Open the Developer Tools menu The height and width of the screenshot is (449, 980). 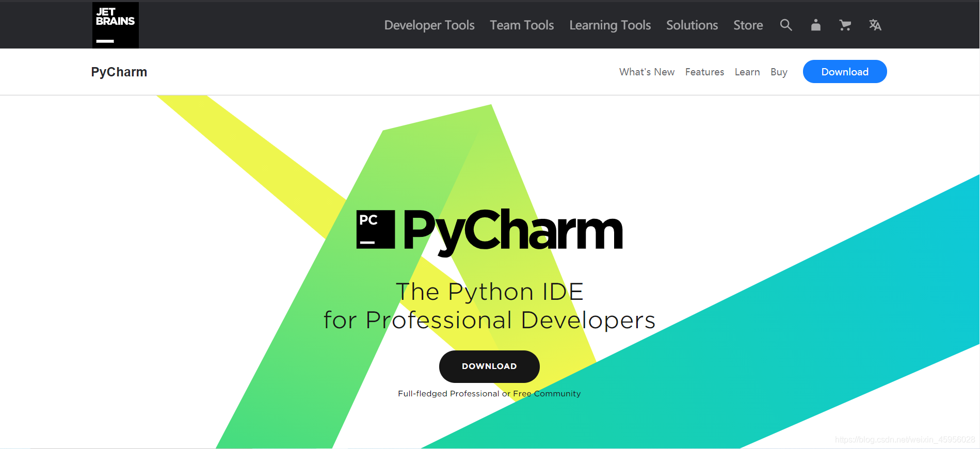[429, 25]
